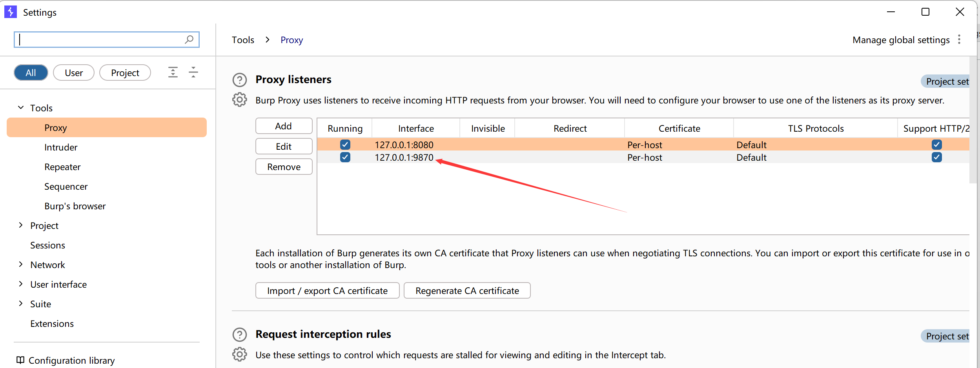Select the Project settings filter
The width and height of the screenshot is (980, 368).
(125, 73)
